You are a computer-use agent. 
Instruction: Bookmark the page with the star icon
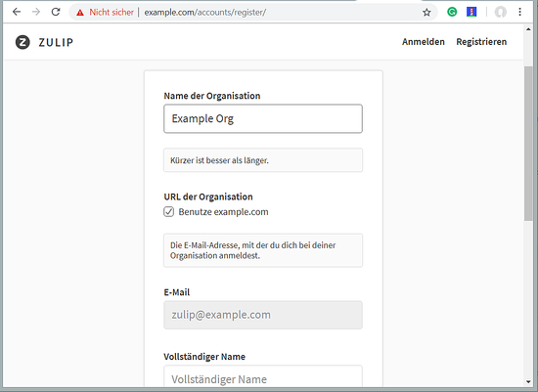click(x=426, y=13)
